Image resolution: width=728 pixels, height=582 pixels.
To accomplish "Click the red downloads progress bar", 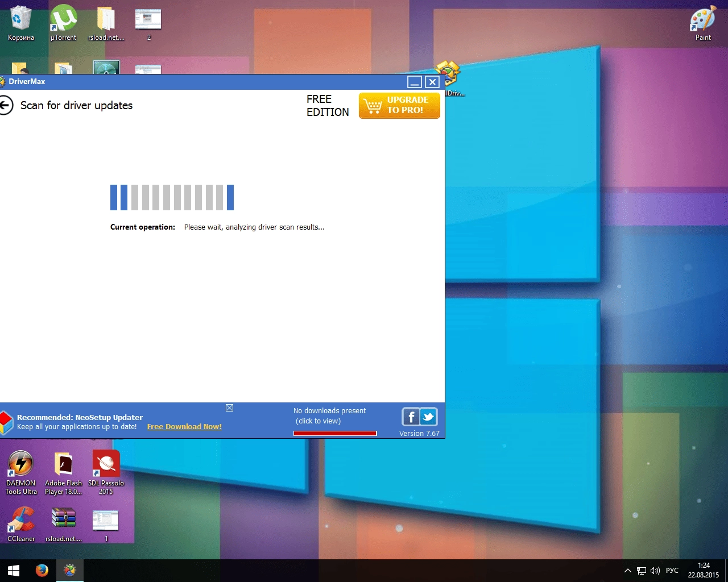I will (335, 433).
